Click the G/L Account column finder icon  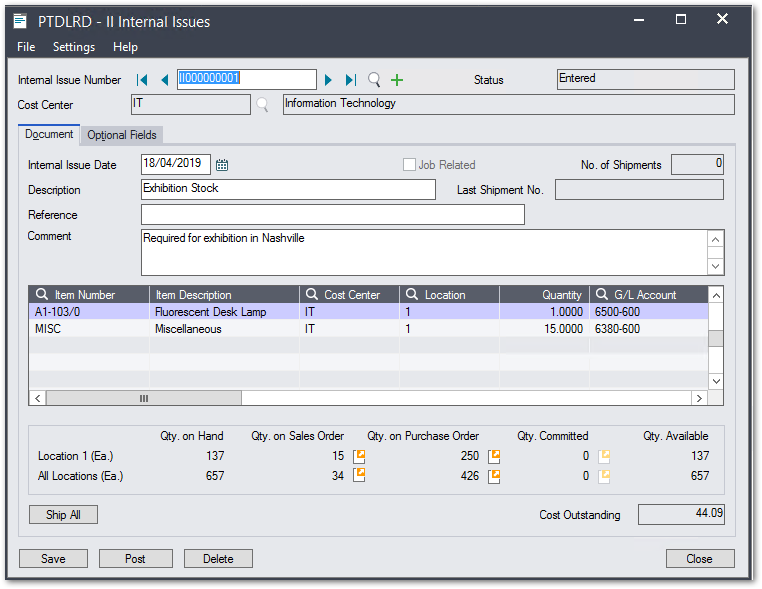tap(602, 294)
